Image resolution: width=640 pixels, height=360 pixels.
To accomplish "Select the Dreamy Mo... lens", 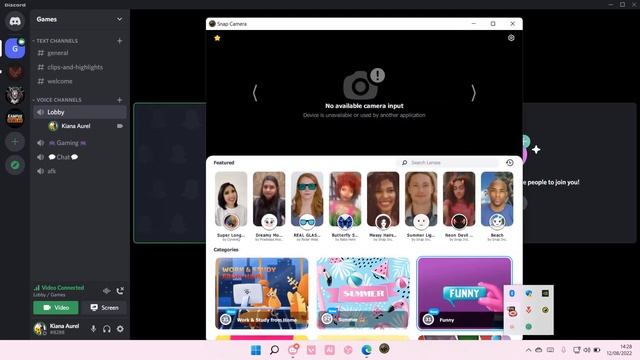I will coord(269,199).
